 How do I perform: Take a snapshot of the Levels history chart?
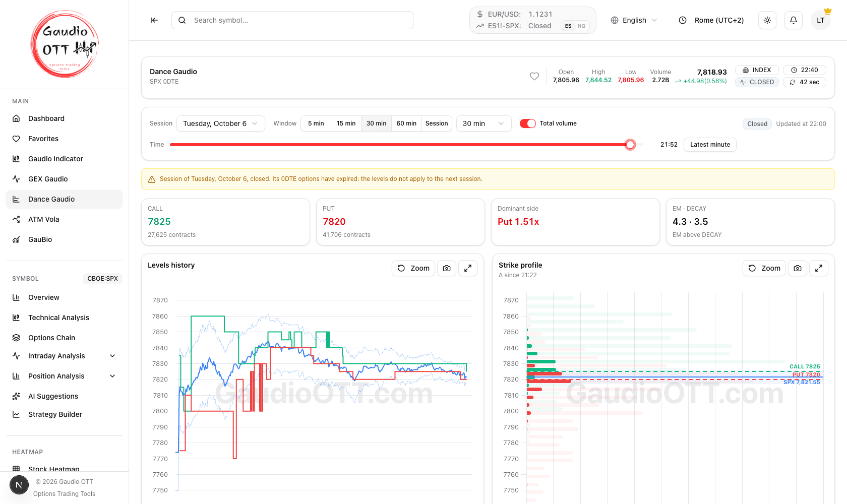click(x=447, y=268)
